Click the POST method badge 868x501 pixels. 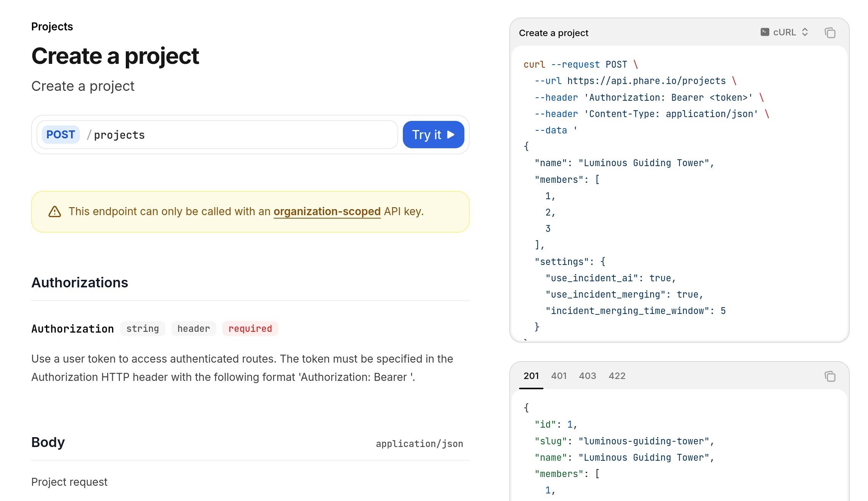click(x=60, y=134)
